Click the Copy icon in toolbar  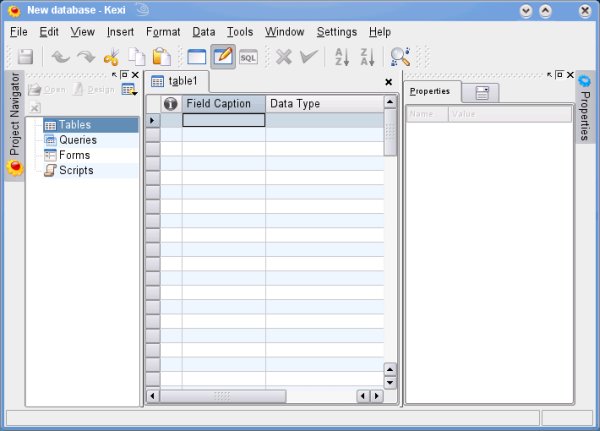[x=136, y=57]
